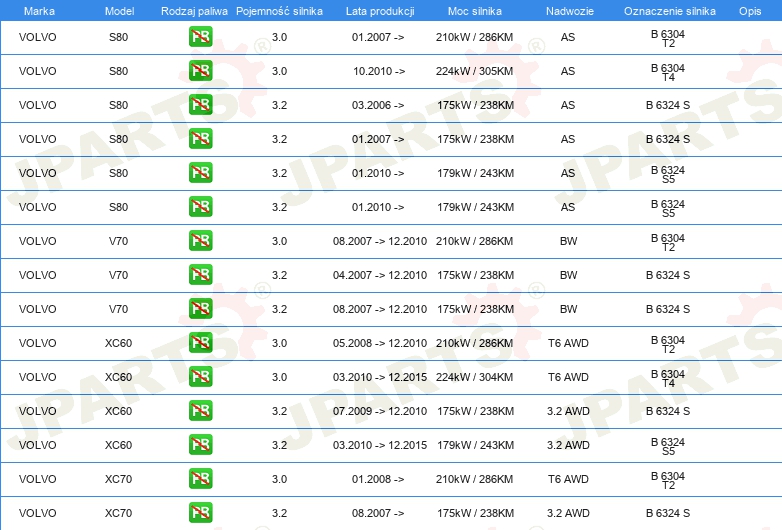This screenshot has height=530, width=782.
Task: Click the petrol fuel icon in the S80 03.2006 row
Action: click(200, 105)
